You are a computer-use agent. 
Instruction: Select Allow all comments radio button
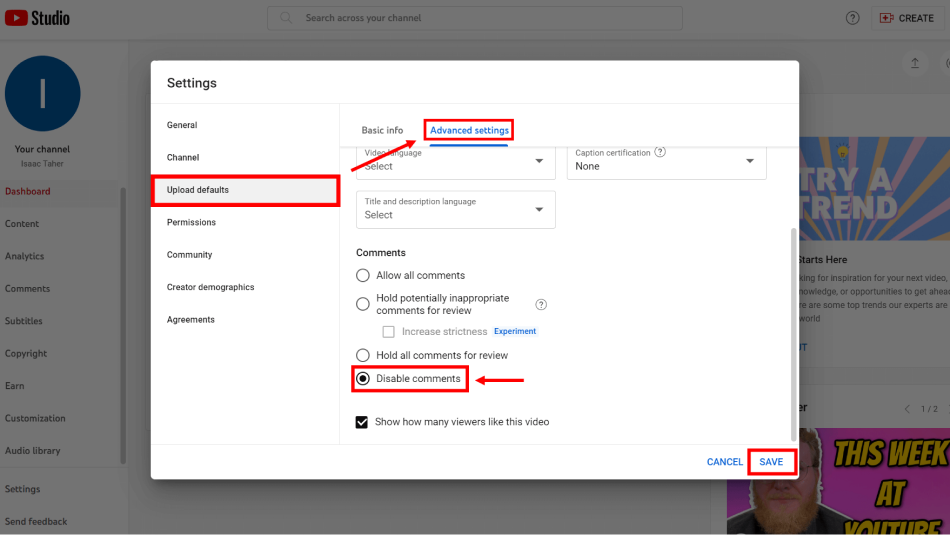pos(362,275)
